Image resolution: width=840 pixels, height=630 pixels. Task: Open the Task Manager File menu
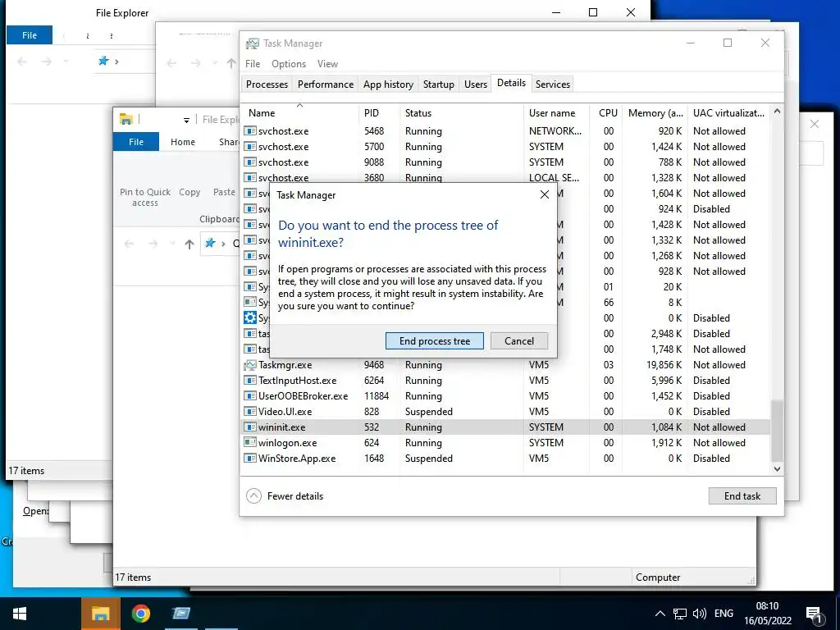pyautogui.click(x=253, y=64)
